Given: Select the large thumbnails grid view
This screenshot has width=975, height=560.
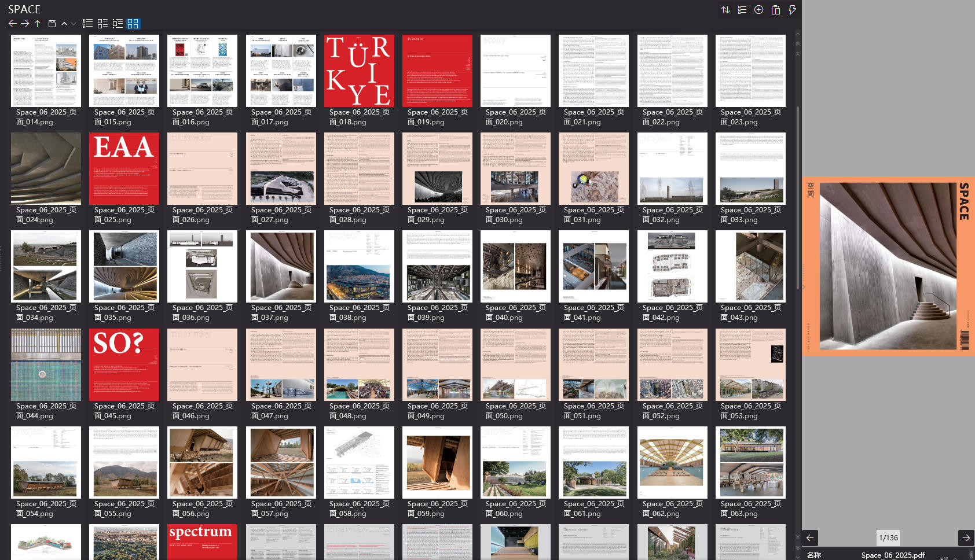Looking at the screenshot, I should [133, 24].
